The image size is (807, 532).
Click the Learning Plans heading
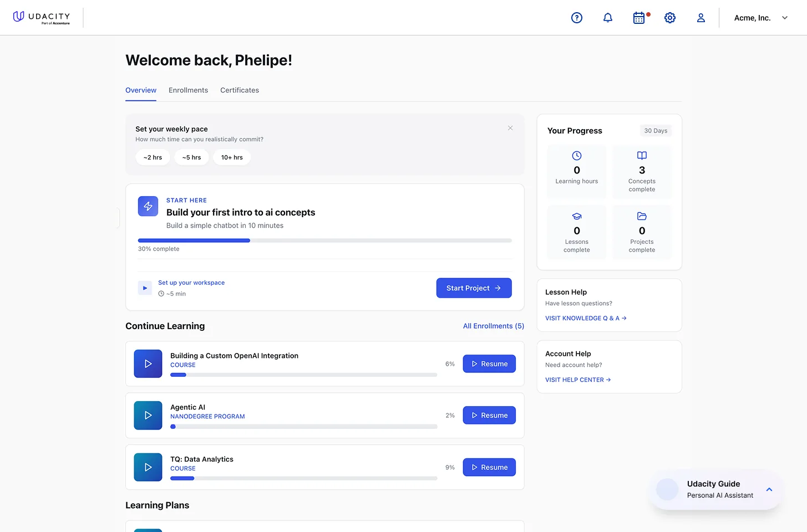[157, 505]
